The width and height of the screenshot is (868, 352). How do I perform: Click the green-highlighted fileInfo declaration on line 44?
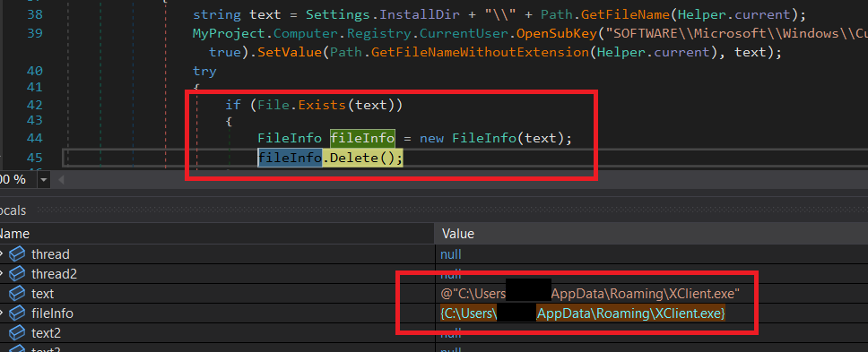pos(362,138)
